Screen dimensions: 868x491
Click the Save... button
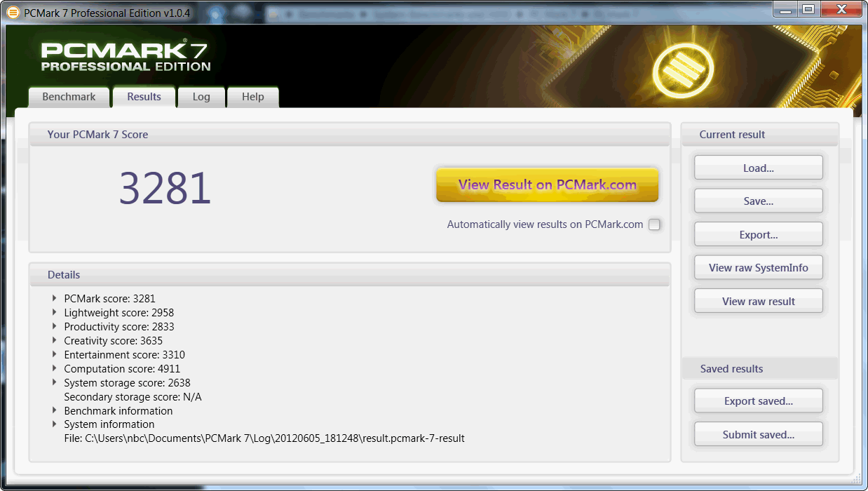coord(759,201)
